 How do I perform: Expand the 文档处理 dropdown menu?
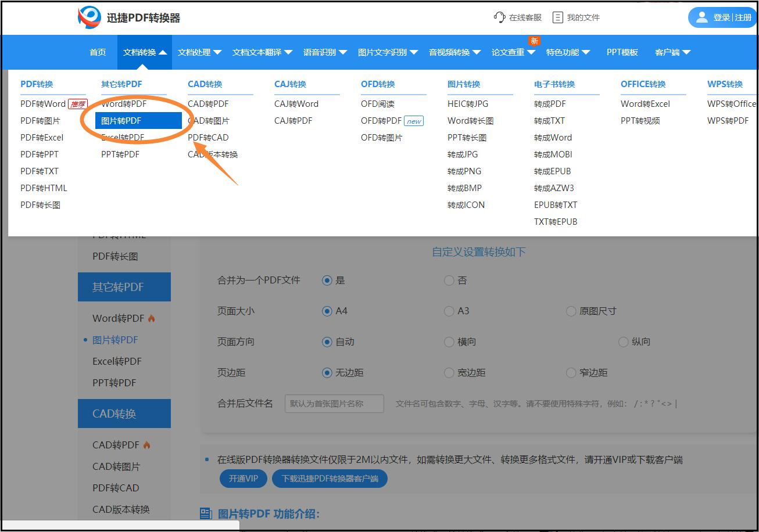pyautogui.click(x=199, y=52)
